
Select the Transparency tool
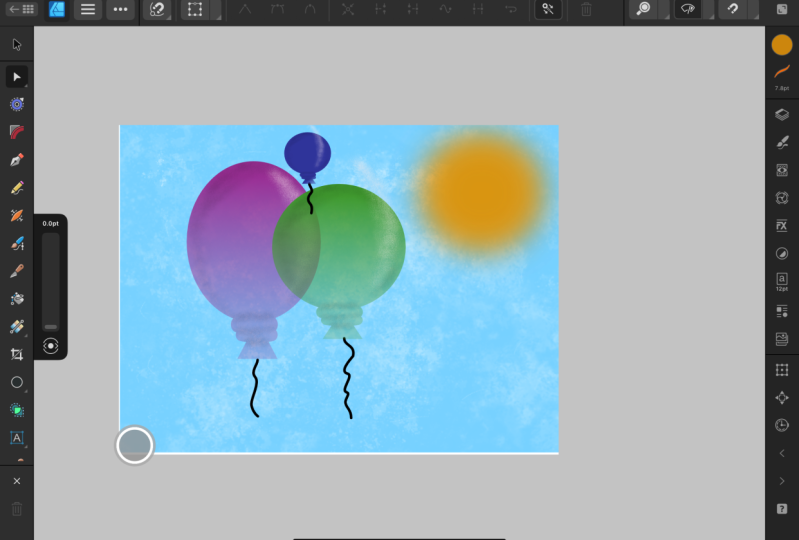(x=17, y=327)
